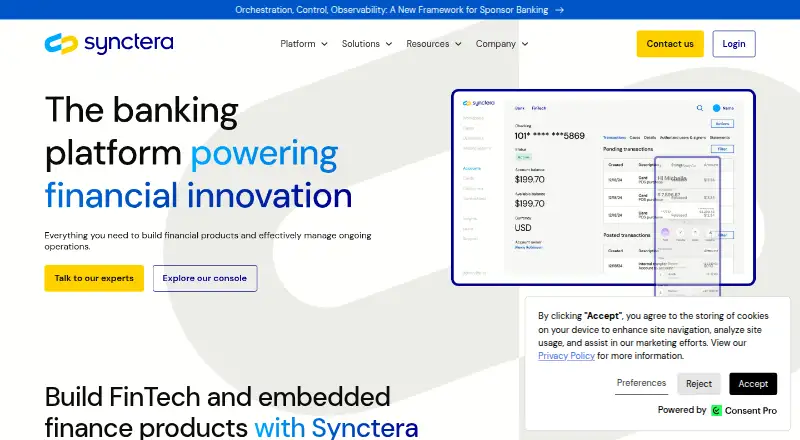Viewport: 800px width, 440px height.
Task: Click the paragraph starting "Everything you need to build"
Action: tap(208, 241)
